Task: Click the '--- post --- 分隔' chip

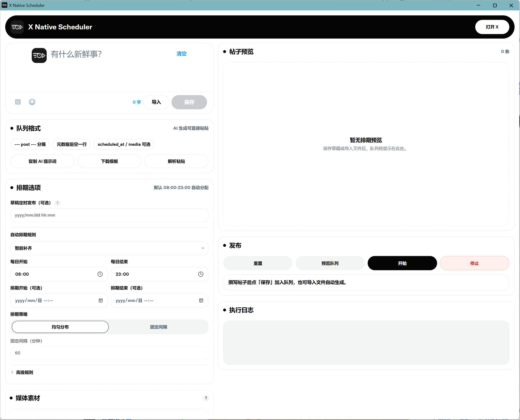Action: click(x=30, y=144)
